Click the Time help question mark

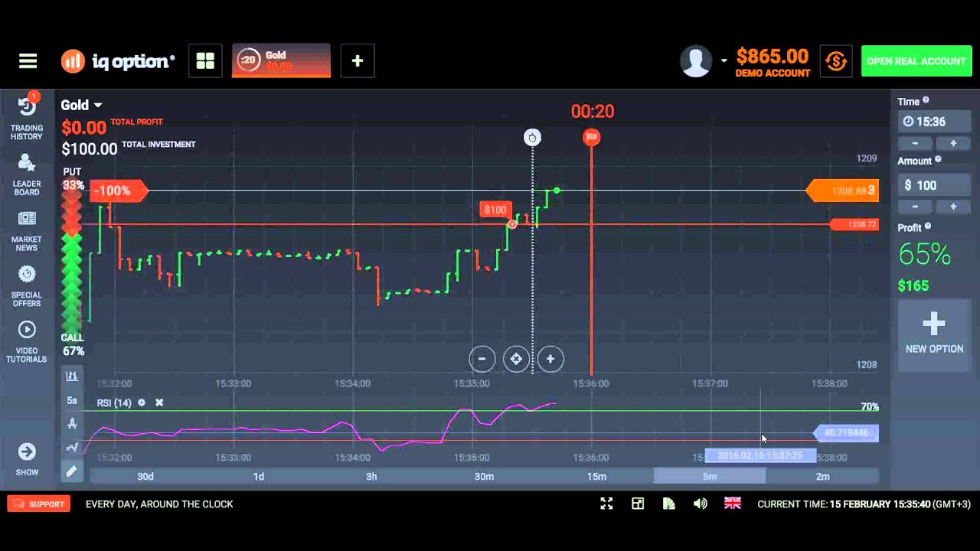[x=926, y=100]
